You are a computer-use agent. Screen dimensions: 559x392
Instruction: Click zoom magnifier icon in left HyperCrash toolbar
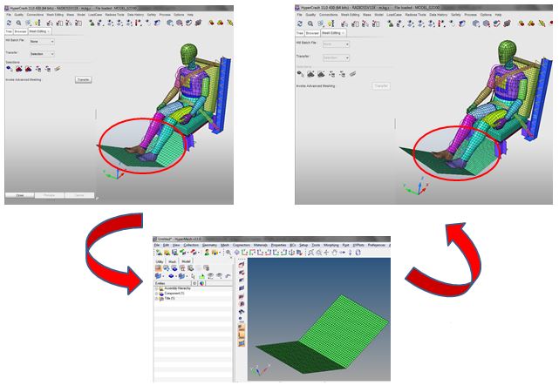(17, 23)
